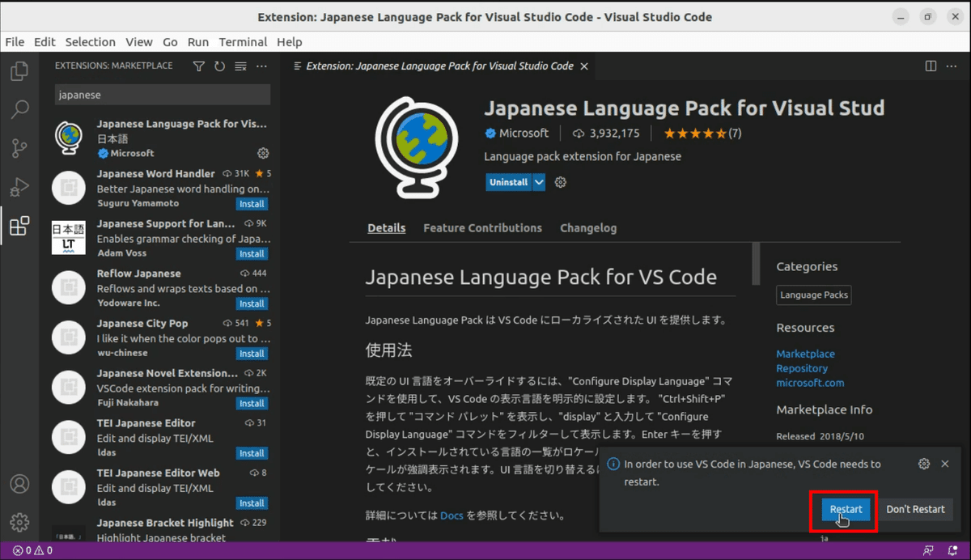
Task: Open the File menu
Action: 15,42
